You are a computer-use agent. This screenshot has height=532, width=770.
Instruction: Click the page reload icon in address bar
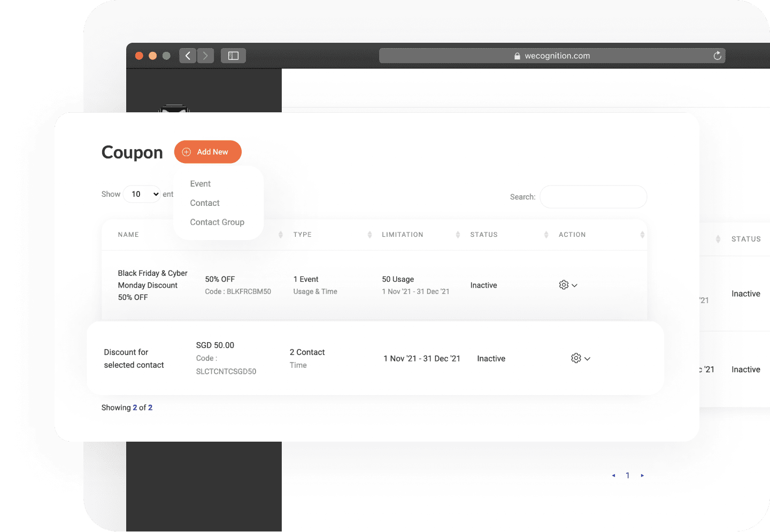(x=717, y=56)
